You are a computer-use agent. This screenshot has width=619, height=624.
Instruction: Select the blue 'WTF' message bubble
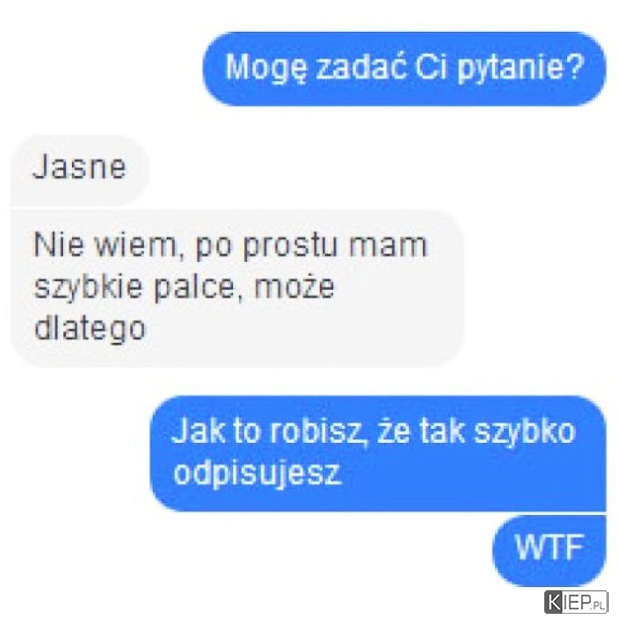pos(549,550)
